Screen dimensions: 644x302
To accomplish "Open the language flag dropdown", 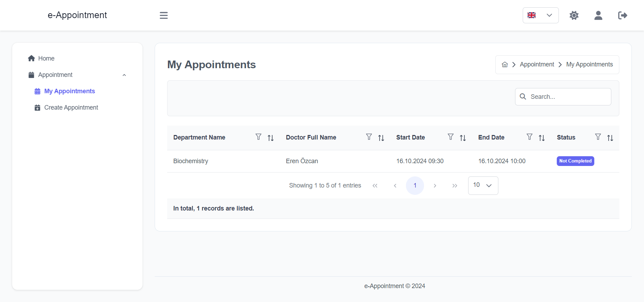I will [x=540, y=15].
